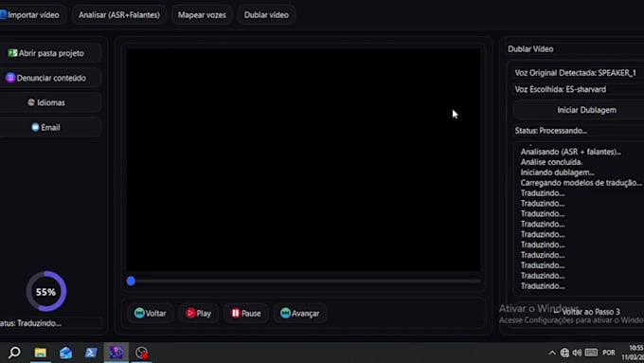The width and height of the screenshot is (644, 363).
Task: Click log line Analisando (ASR + falantes)...
Action: pos(570,152)
